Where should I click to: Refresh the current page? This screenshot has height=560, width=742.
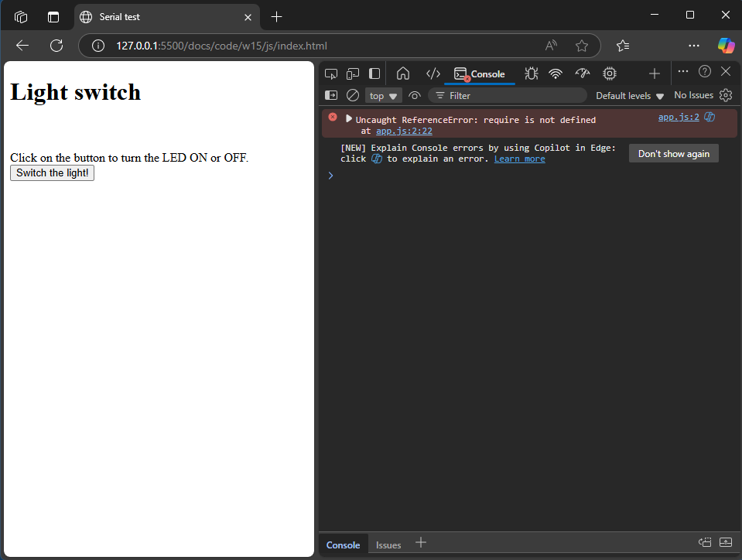point(56,46)
